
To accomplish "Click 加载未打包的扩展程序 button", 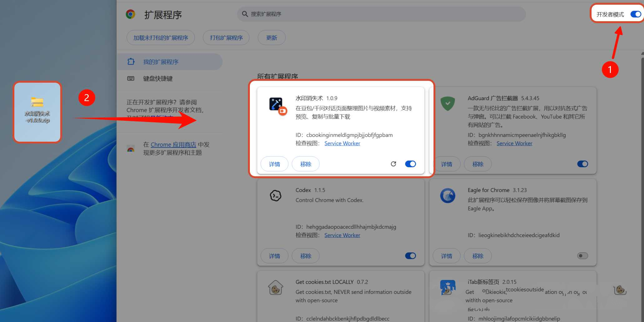I will pyautogui.click(x=161, y=38).
